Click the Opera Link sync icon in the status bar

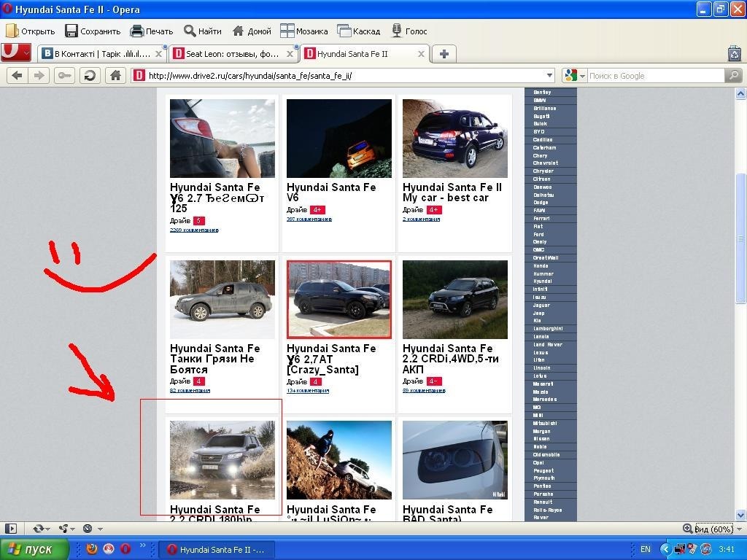pos(38,529)
